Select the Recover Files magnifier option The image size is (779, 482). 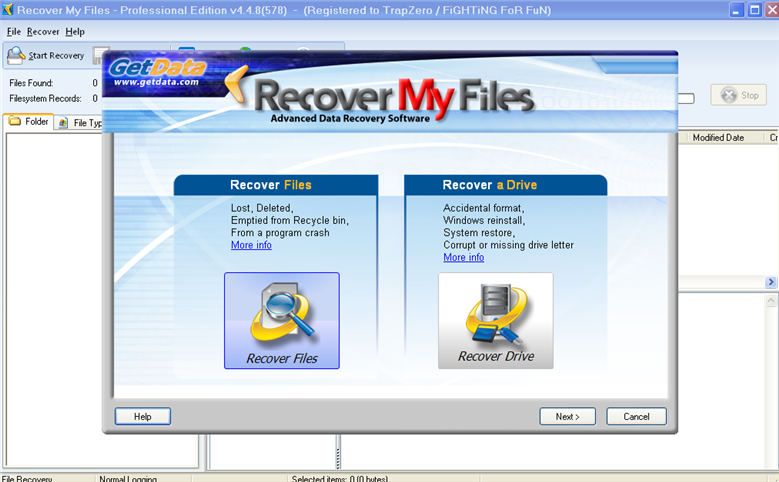[282, 321]
